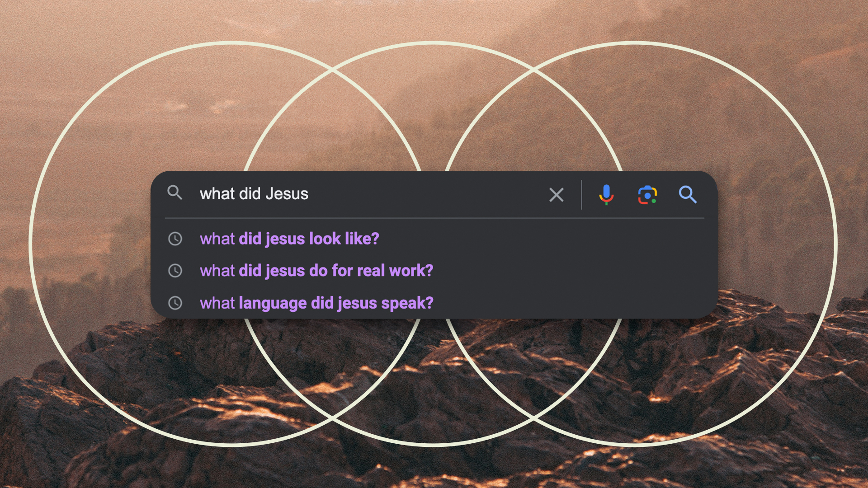The image size is (868, 488).
Task: Select suggestion "what did jesus look like?"
Action: [x=289, y=239]
